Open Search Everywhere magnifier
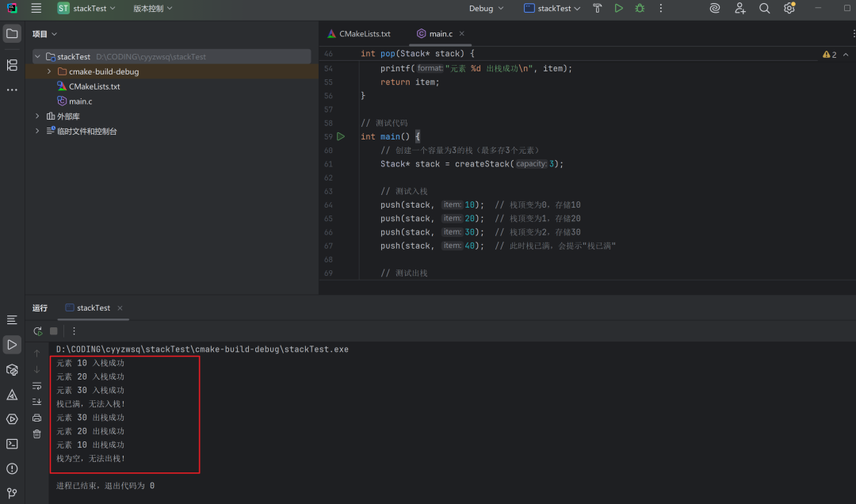The height and width of the screenshot is (504, 856). [764, 8]
